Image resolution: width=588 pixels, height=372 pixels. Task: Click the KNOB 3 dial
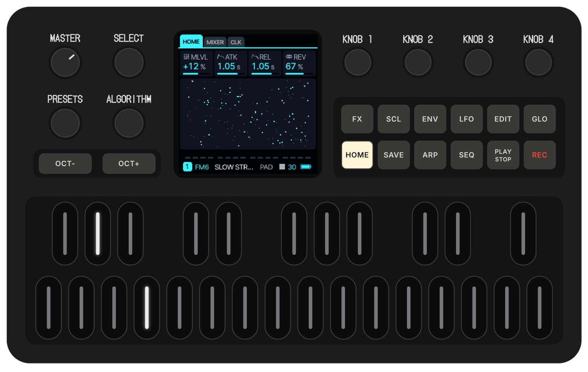pos(478,62)
